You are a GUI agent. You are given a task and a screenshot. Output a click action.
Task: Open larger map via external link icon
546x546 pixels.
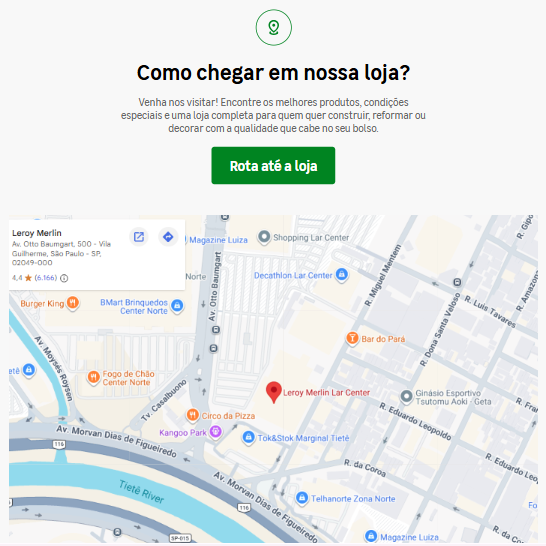(x=139, y=237)
